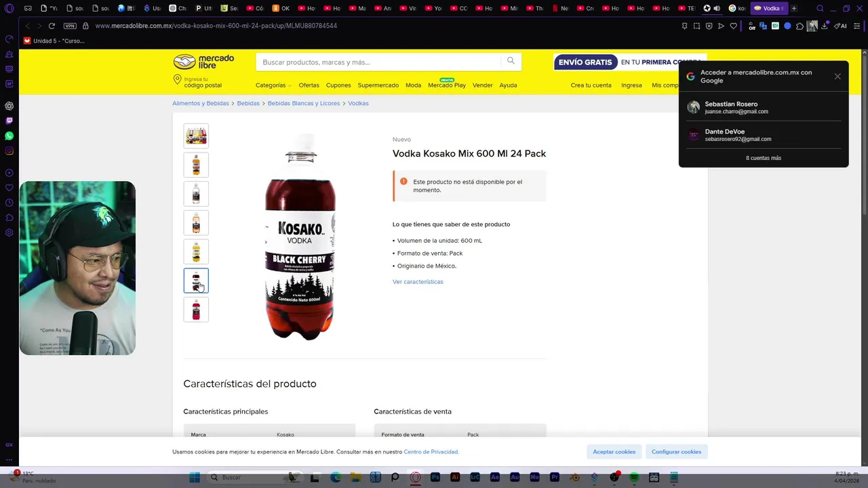The image size is (868, 488).
Task: Click the ad blocker shield icon
Action: pos(709,26)
